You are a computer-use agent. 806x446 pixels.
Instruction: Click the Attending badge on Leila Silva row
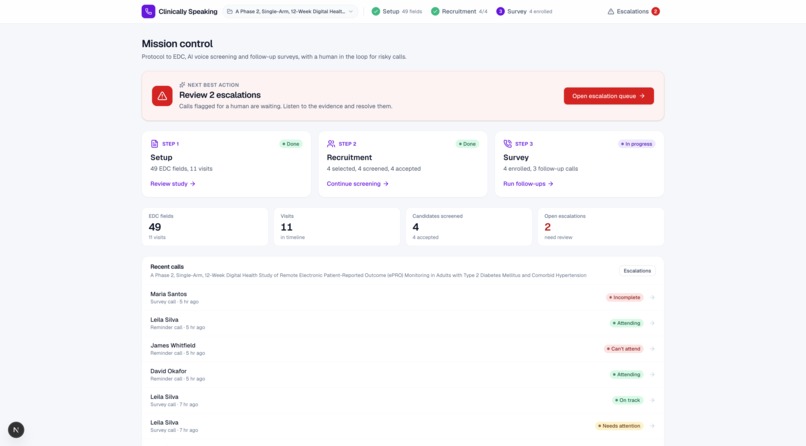tap(626, 323)
